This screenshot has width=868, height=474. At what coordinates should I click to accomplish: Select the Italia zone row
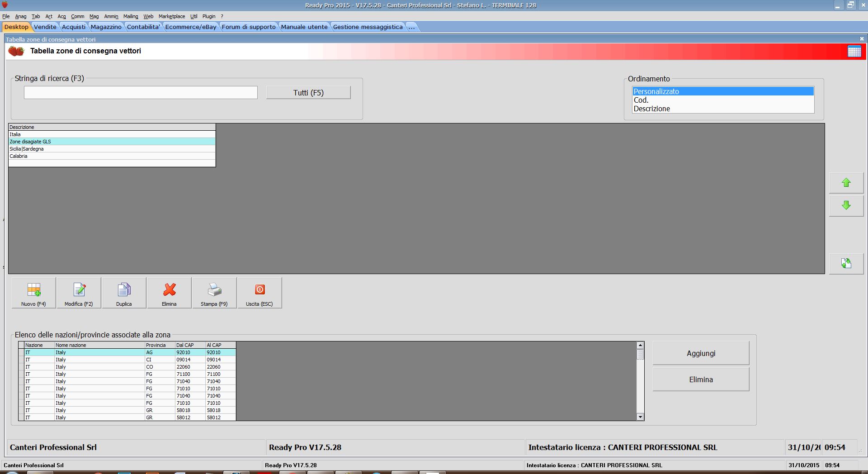[x=112, y=134]
